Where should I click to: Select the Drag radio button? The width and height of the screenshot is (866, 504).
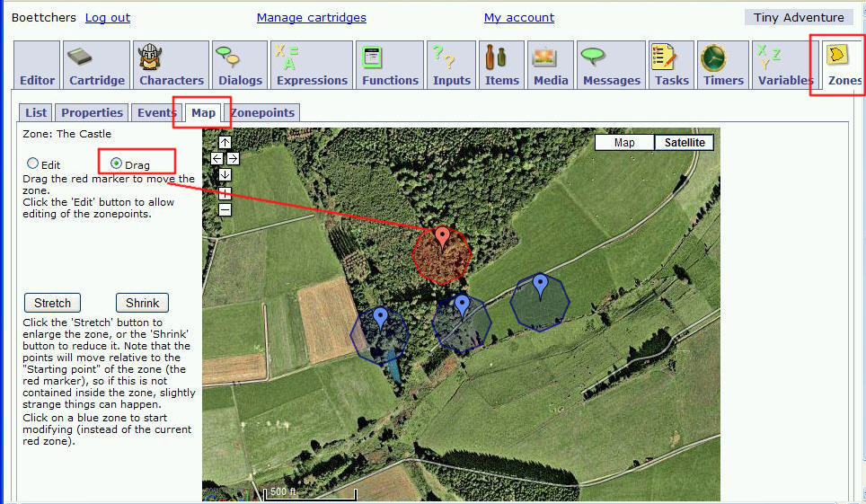[116, 164]
